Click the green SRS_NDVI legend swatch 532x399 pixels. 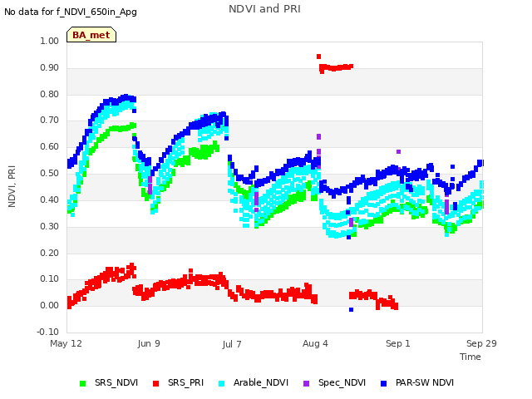(x=82, y=383)
